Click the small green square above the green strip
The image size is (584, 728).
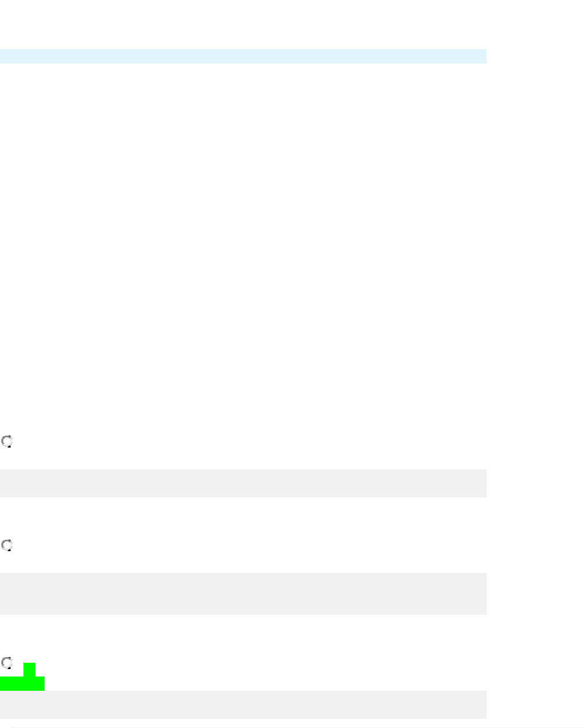pyautogui.click(x=29, y=669)
